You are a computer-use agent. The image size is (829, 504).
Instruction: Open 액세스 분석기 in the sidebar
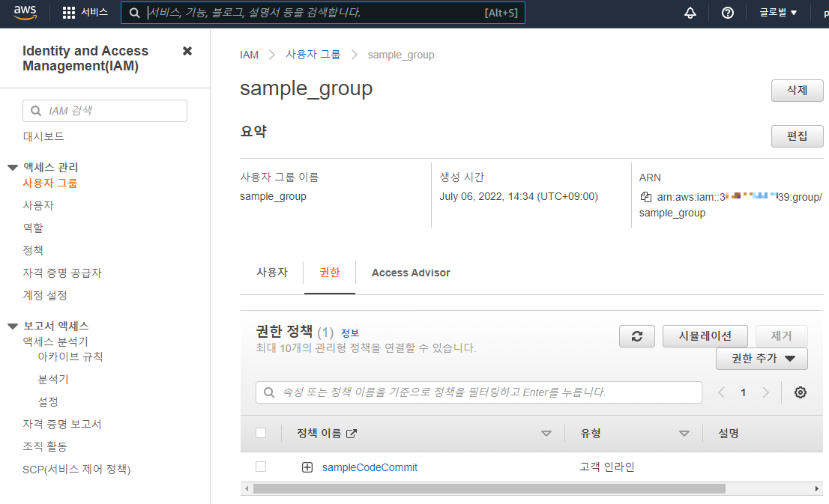[x=55, y=341]
